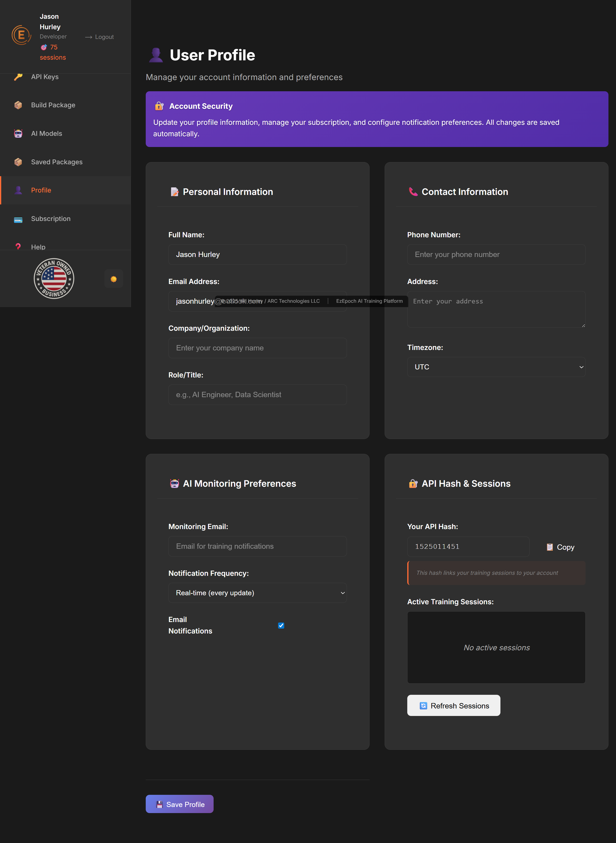Click the Copy icon next to API hash
This screenshot has width=616, height=843.
550,547
